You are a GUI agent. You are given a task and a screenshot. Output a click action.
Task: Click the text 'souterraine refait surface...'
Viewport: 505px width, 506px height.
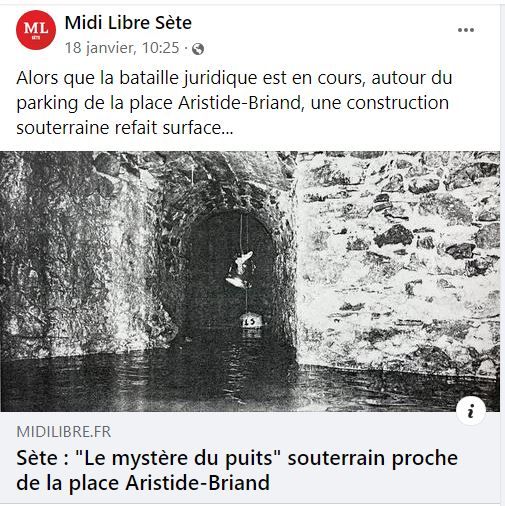point(125,128)
